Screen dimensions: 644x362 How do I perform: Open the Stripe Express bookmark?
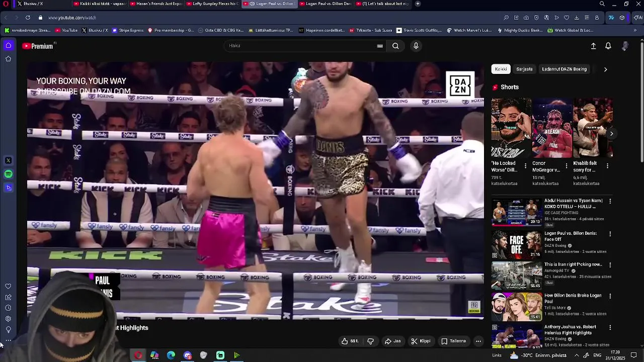click(x=128, y=31)
